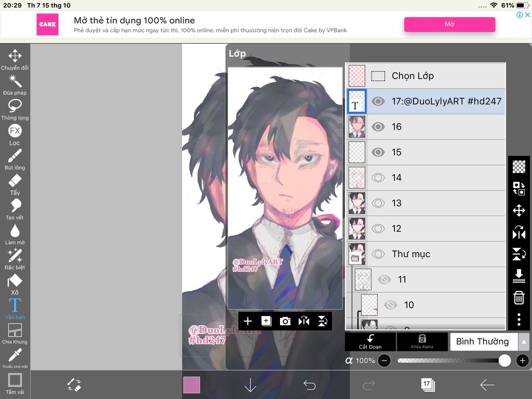The width and height of the screenshot is (532, 399).
Task: Click the Khóa Alpha lock button
Action: click(422, 342)
